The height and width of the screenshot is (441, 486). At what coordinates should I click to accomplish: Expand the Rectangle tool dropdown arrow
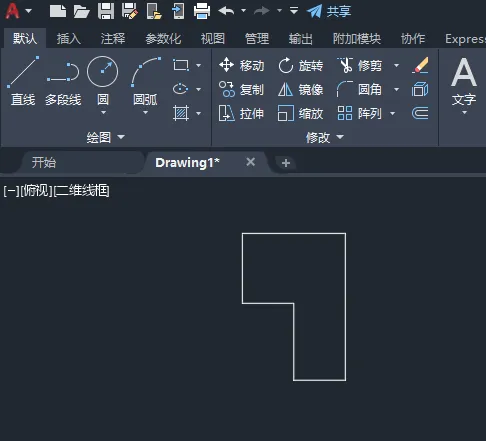click(x=198, y=65)
